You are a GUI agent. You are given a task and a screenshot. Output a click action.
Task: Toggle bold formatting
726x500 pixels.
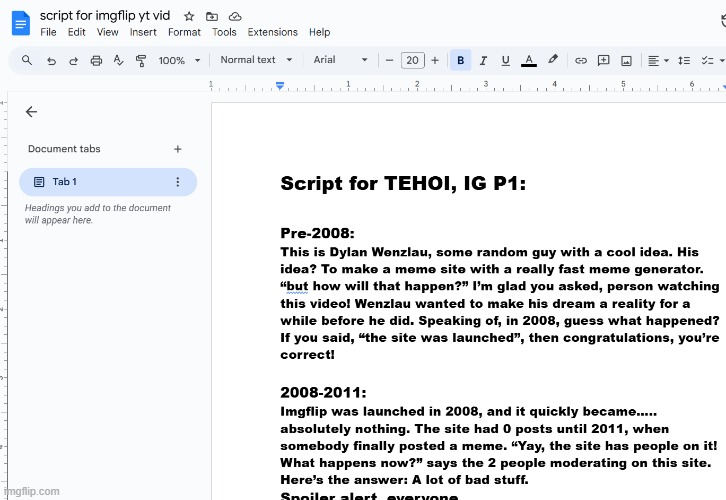[x=460, y=60]
